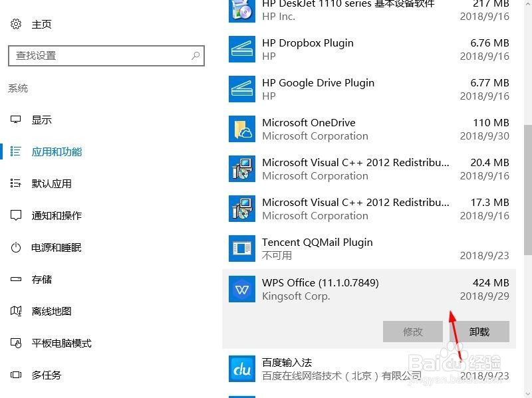The height and width of the screenshot is (398, 532).
Task: Click the 6.77 MB size value
Action: pyautogui.click(x=489, y=82)
